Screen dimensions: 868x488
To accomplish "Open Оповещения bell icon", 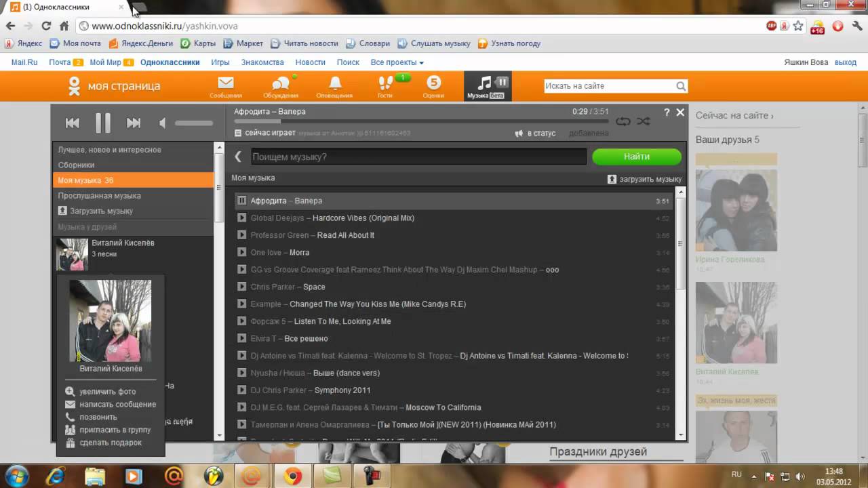I will 334,87.
